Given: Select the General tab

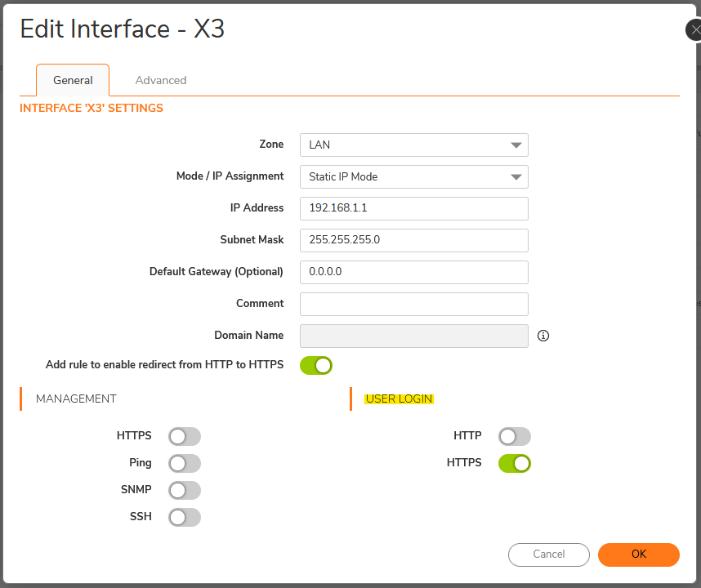Looking at the screenshot, I should click(73, 80).
